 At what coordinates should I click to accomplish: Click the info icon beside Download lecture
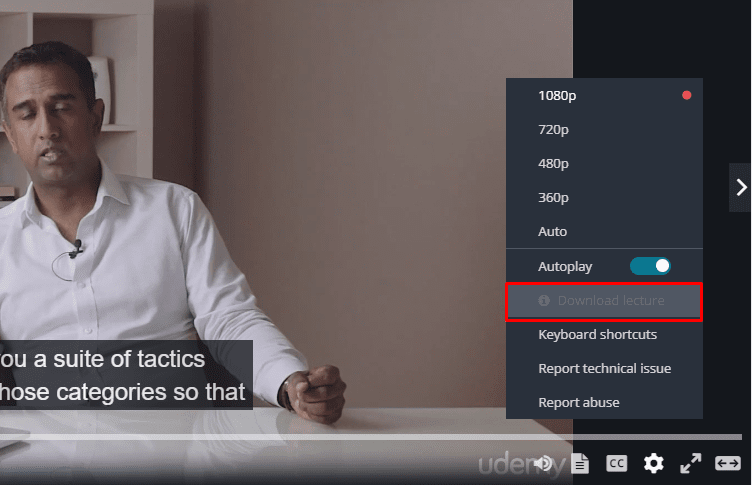click(x=544, y=301)
